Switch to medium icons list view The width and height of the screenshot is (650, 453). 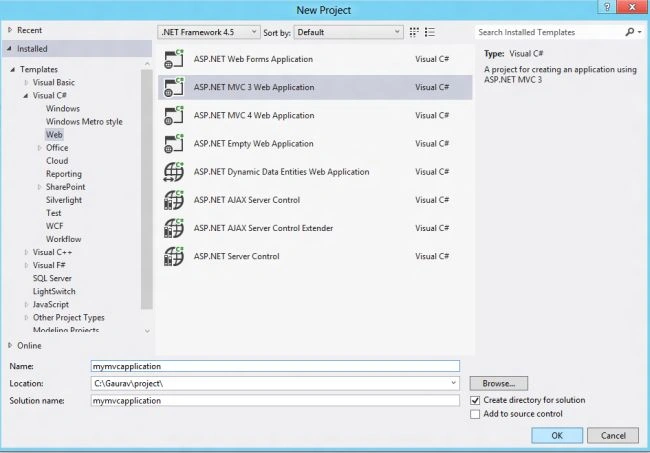click(x=430, y=32)
